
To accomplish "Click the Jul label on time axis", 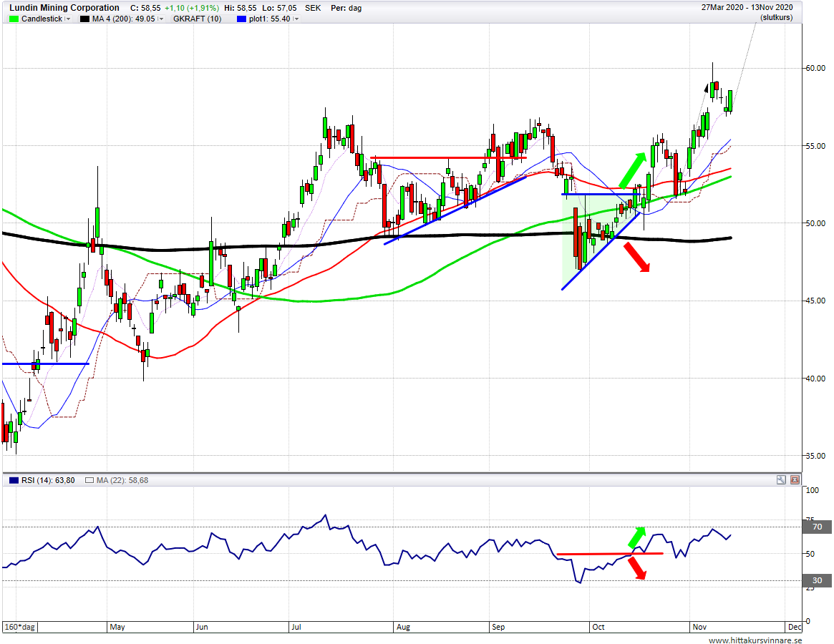I will 296,627.
